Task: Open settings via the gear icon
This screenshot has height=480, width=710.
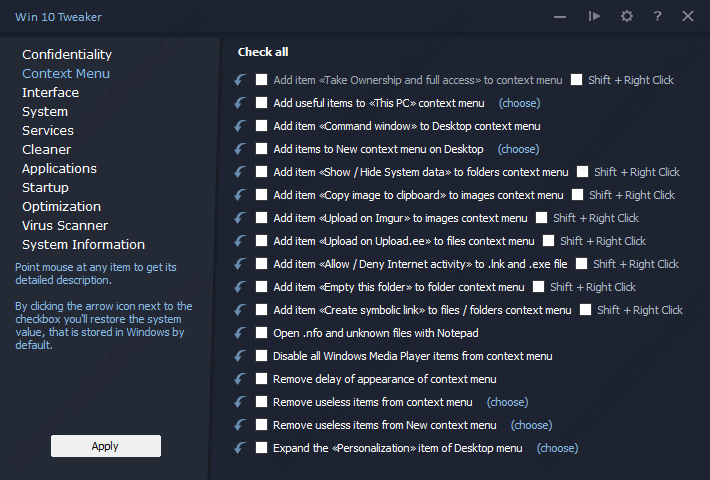Action: pyautogui.click(x=627, y=17)
